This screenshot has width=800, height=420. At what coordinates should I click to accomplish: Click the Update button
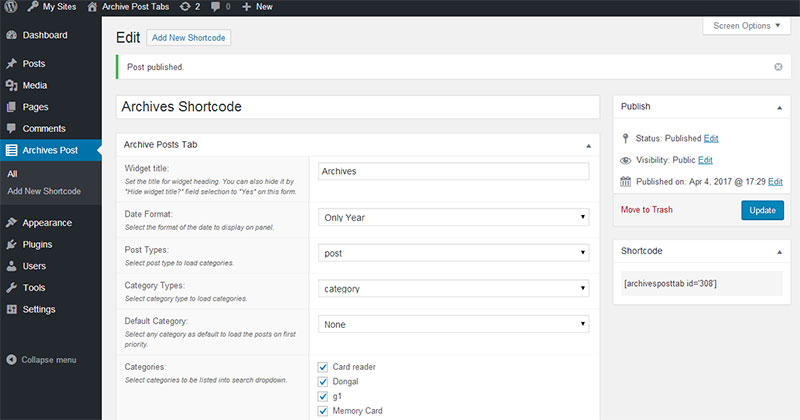[762, 210]
